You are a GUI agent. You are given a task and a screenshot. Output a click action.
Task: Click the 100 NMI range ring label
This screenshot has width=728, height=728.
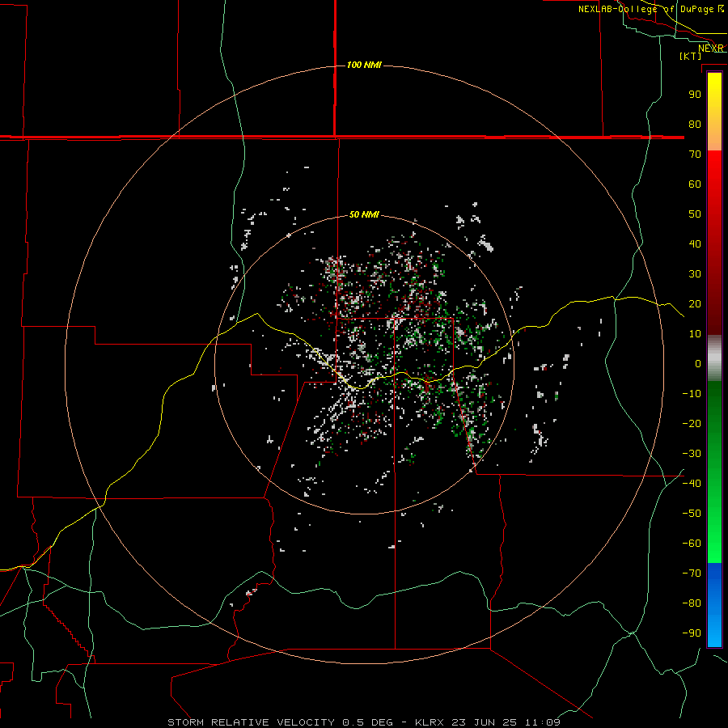(364, 65)
